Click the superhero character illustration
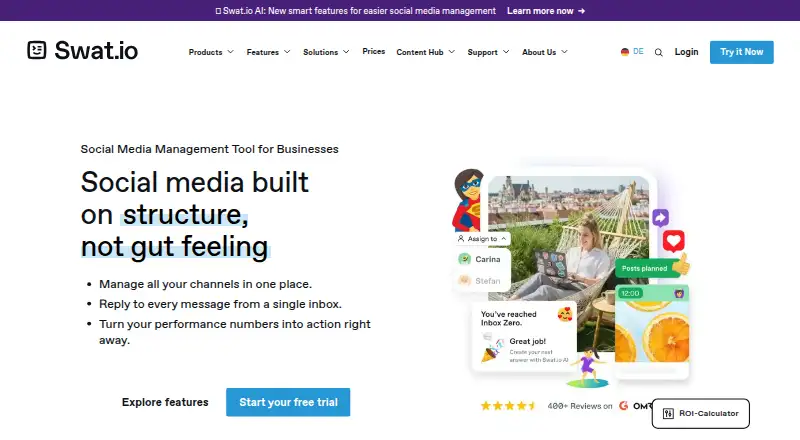The width and height of the screenshot is (800, 440). point(467,200)
